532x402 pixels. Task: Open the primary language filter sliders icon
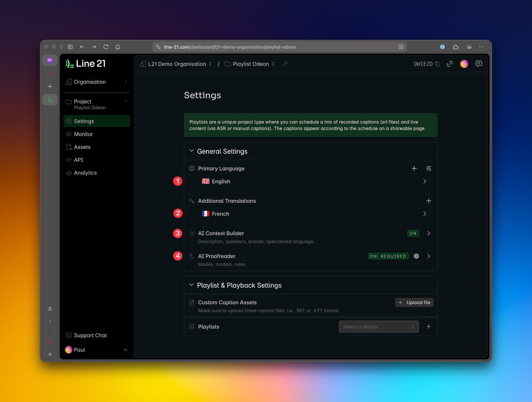tap(429, 168)
